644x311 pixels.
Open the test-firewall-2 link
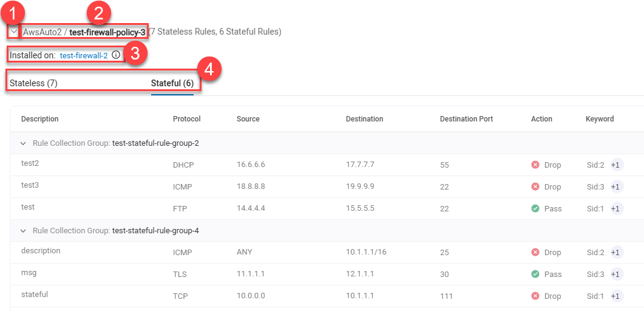coord(84,55)
